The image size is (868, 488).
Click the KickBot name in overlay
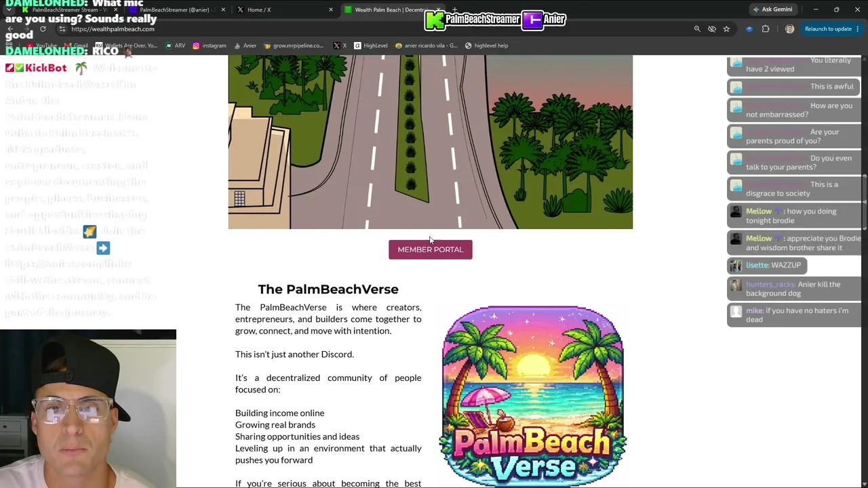pyautogui.click(x=46, y=68)
